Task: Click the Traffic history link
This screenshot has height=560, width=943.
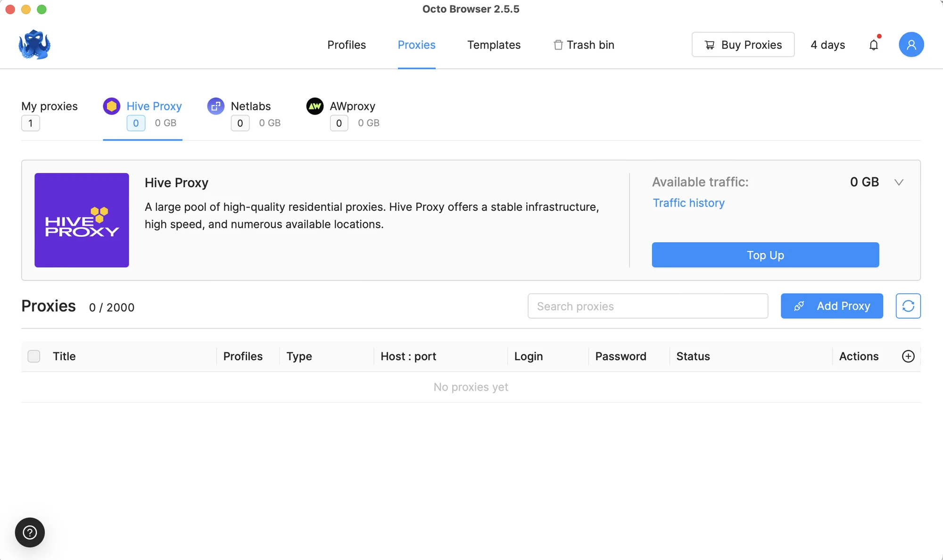Action: click(x=688, y=203)
